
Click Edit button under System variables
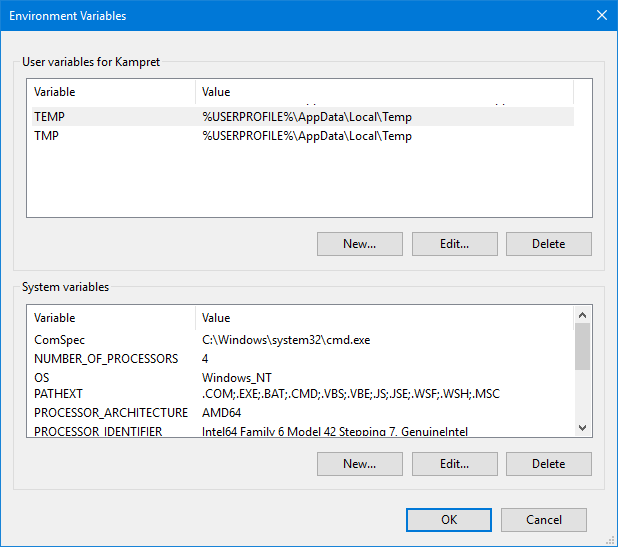click(x=454, y=464)
